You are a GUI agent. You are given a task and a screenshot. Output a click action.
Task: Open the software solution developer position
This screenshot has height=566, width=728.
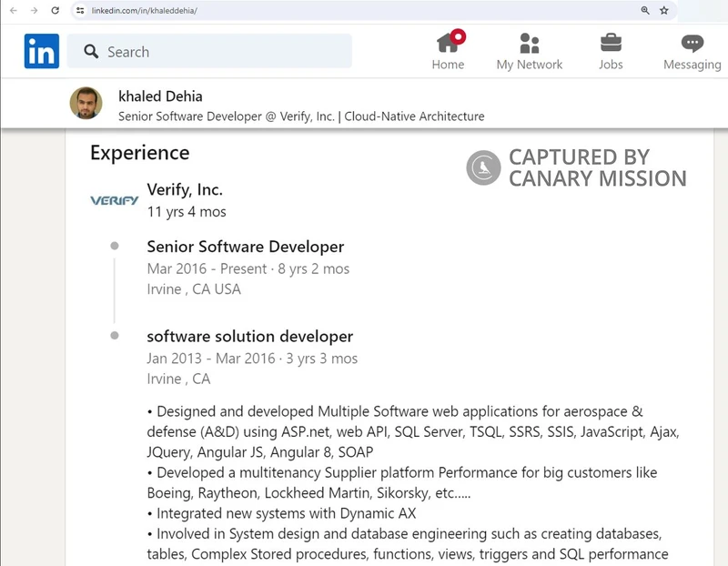250,336
